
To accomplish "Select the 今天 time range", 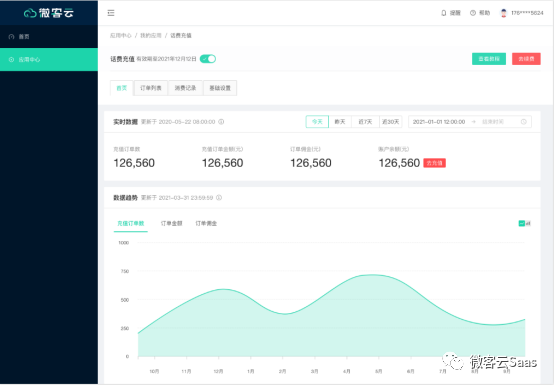I will (x=317, y=122).
